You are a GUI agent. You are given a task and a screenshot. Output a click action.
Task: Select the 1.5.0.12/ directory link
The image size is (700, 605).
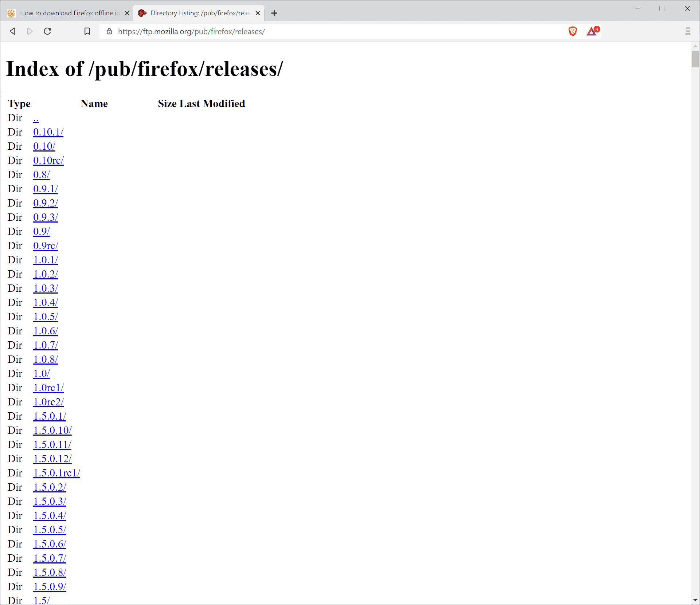[x=52, y=458]
